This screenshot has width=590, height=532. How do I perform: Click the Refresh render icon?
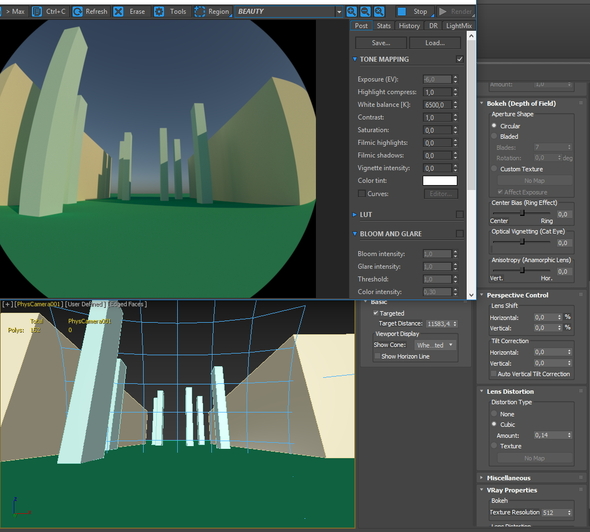pyautogui.click(x=77, y=12)
